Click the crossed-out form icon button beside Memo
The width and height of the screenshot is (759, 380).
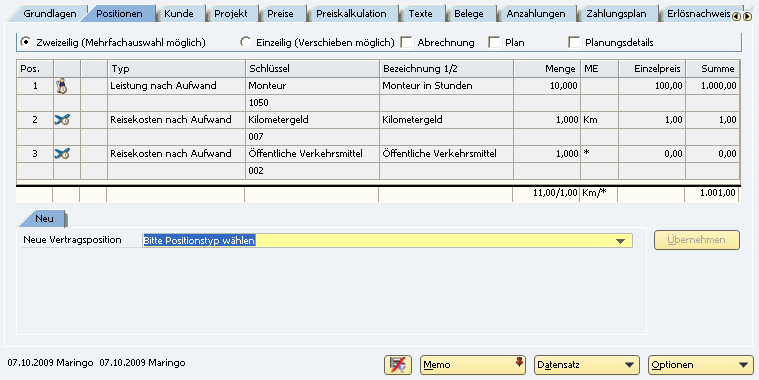point(398,365)
